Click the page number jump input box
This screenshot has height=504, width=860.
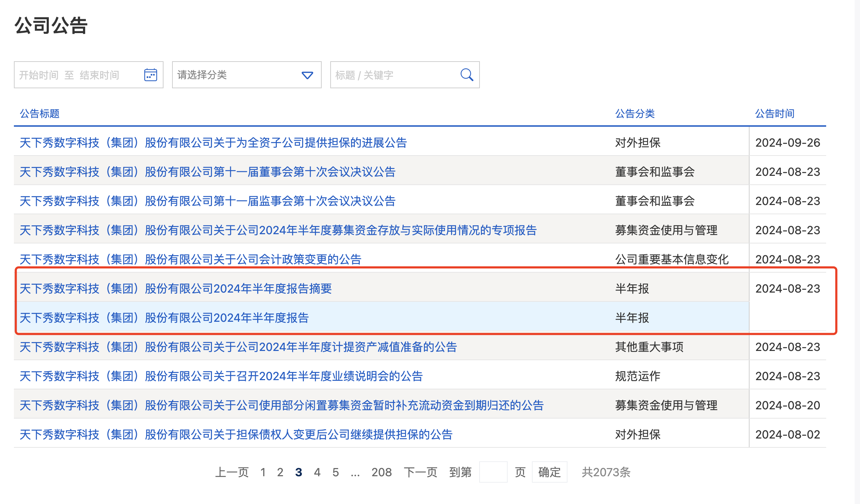coord(493,472)
